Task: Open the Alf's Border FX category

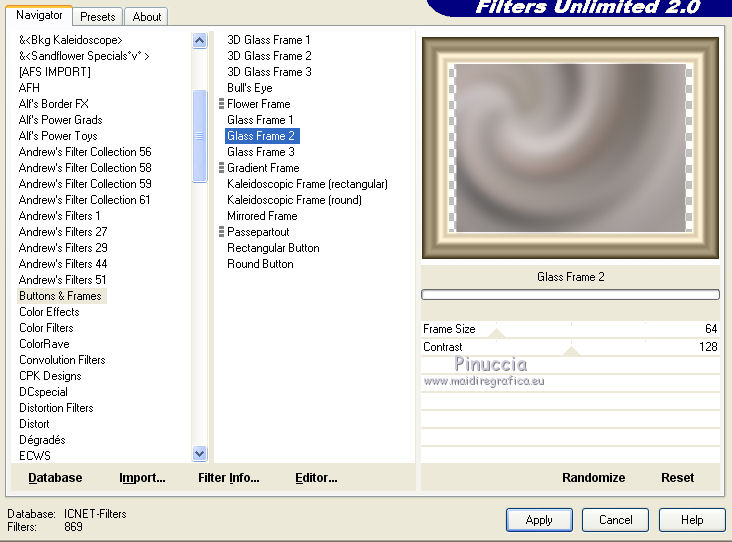Action: point(53,104)
